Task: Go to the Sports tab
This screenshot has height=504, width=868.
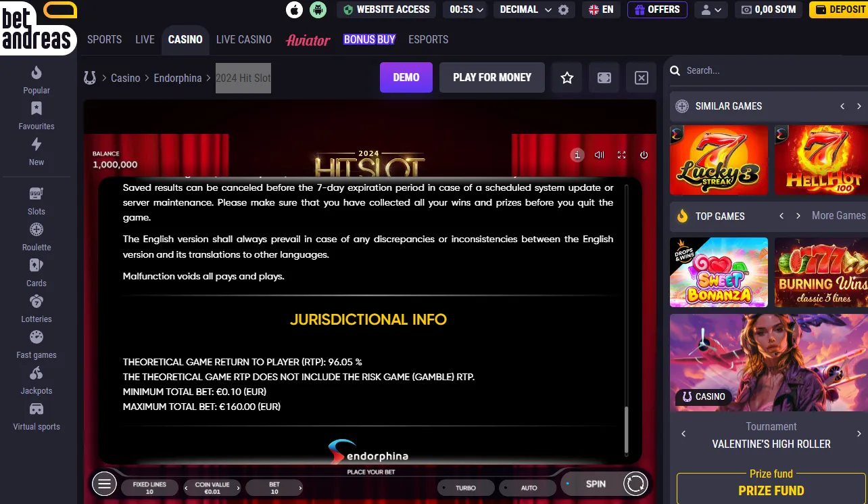Action: tap(105, 39)
